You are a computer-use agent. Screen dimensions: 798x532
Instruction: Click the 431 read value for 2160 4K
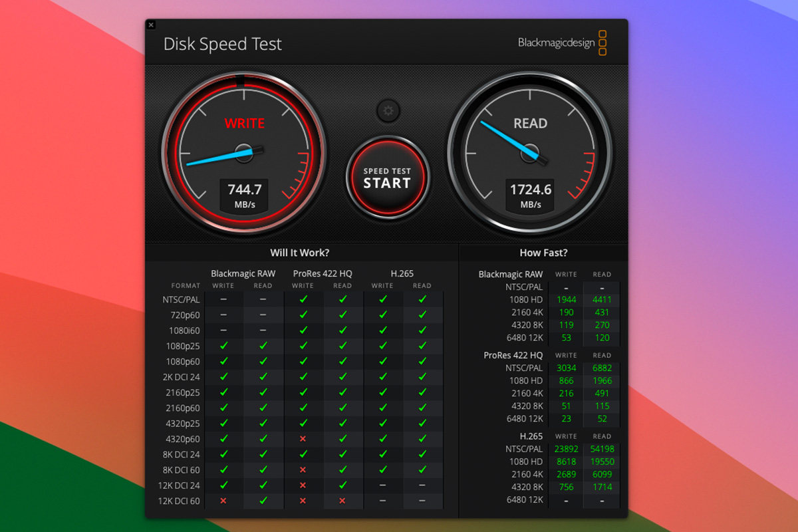pos(602,313)
